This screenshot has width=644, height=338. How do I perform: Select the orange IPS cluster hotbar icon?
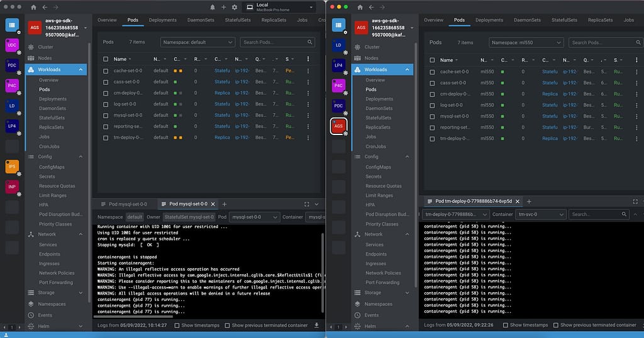point(12,166)
